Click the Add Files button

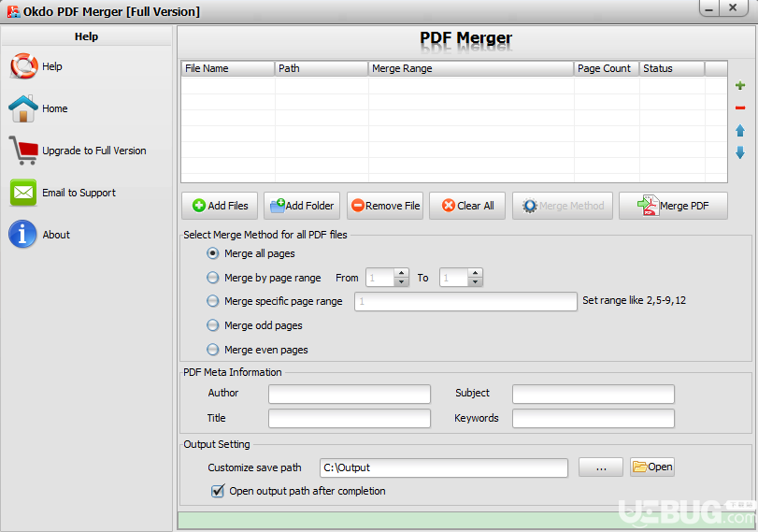(220, 206)
